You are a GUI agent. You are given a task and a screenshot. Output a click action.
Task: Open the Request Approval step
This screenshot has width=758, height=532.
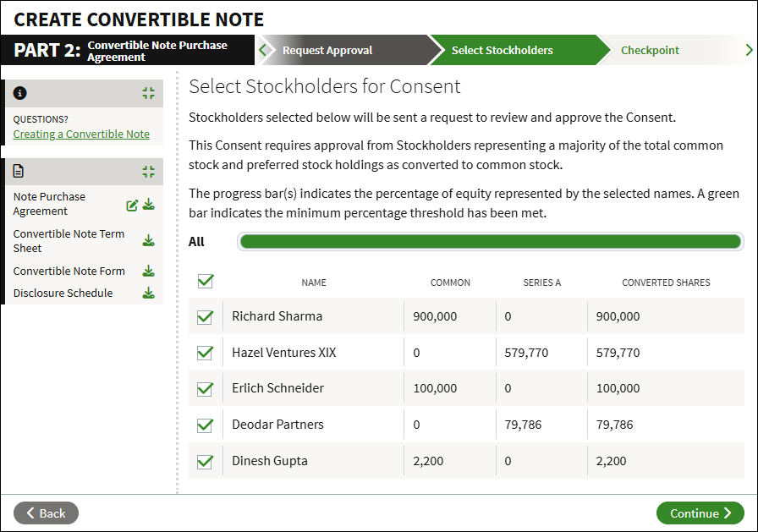(x=327, y=50)
